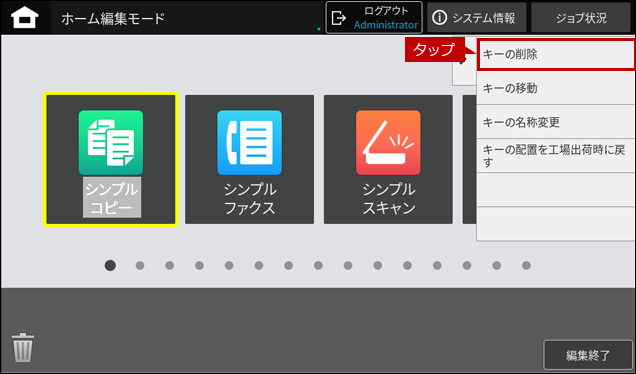Choose キーの削除 from the menu
Image resolution: width=636 pixels, height=374 pixels.
[556, 54]
